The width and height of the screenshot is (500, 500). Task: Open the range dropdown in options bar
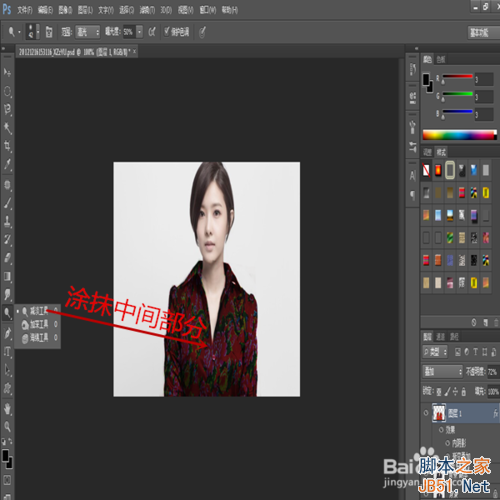click(x=87, y=32)
